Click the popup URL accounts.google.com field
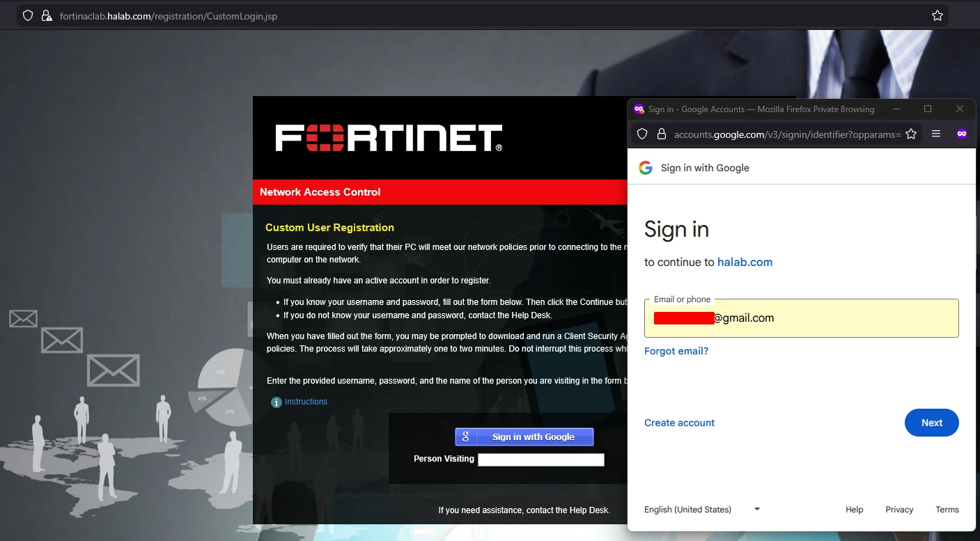This screenshot has height=541, width=980. (787, 134)
